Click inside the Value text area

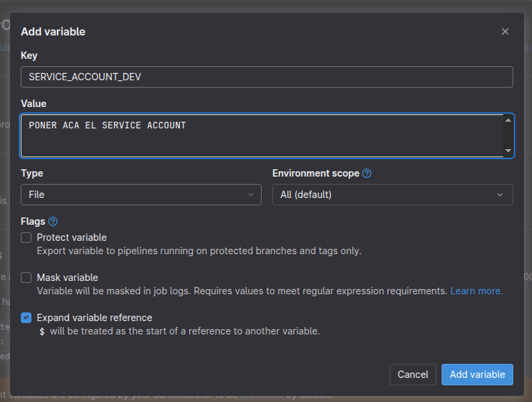tap(261, 136)
